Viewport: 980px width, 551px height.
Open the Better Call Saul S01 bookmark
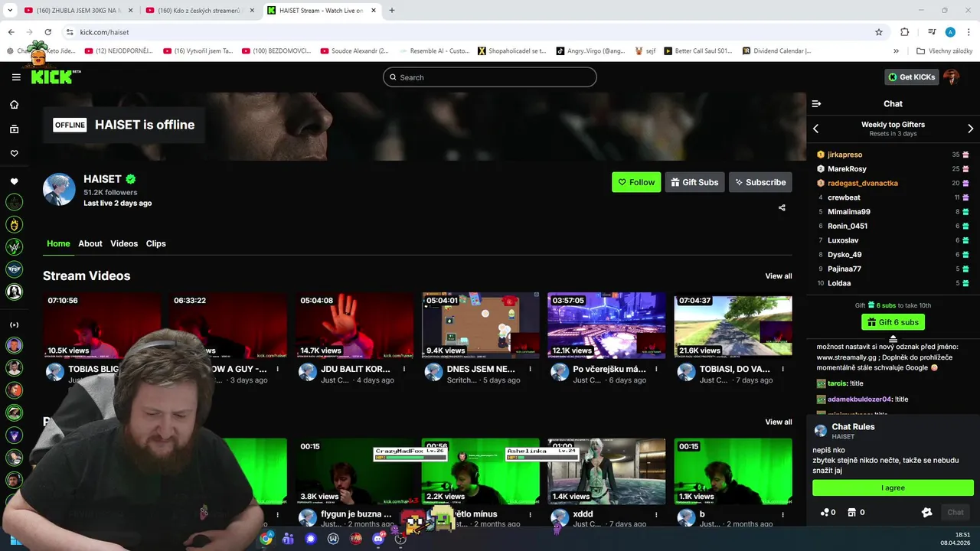[699, 51]
